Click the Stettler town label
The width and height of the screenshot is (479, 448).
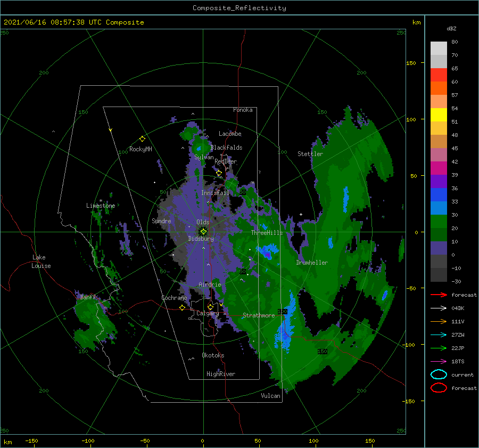tap(310, 154)
